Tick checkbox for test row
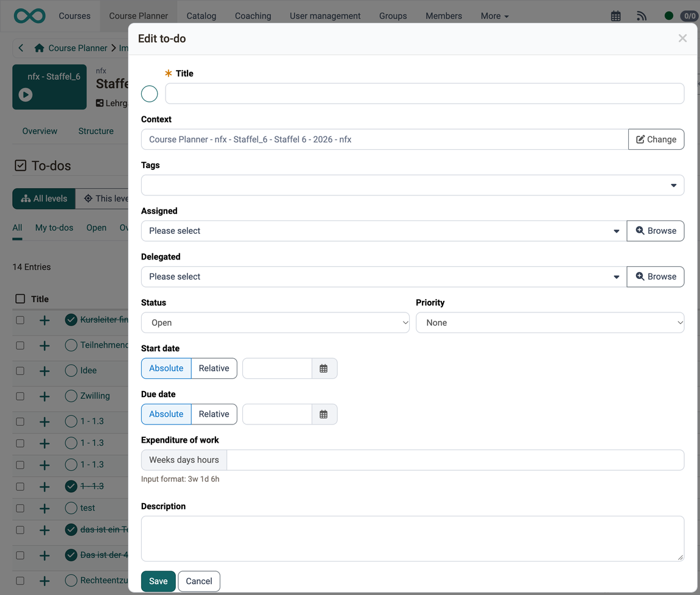 (x=20, y=509)
